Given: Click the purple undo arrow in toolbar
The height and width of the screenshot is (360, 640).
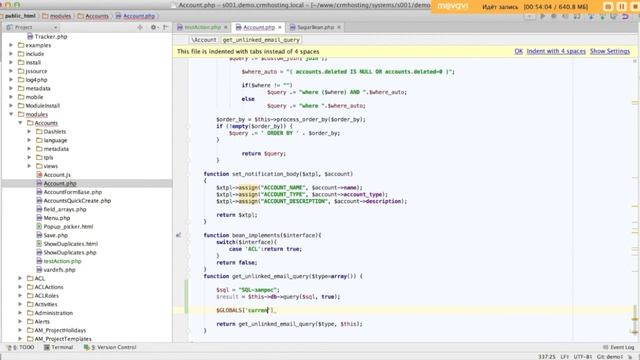Looking at the screenshot, I should (625, 17).
